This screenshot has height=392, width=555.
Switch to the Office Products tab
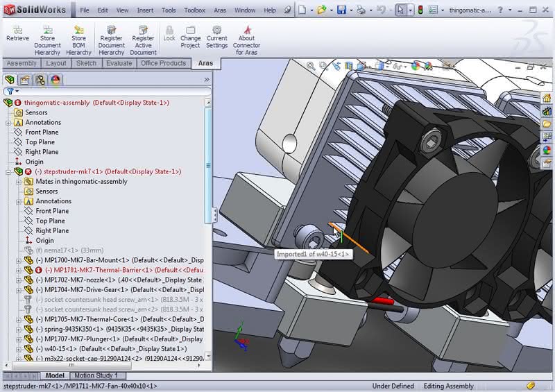tap(163, 63)
